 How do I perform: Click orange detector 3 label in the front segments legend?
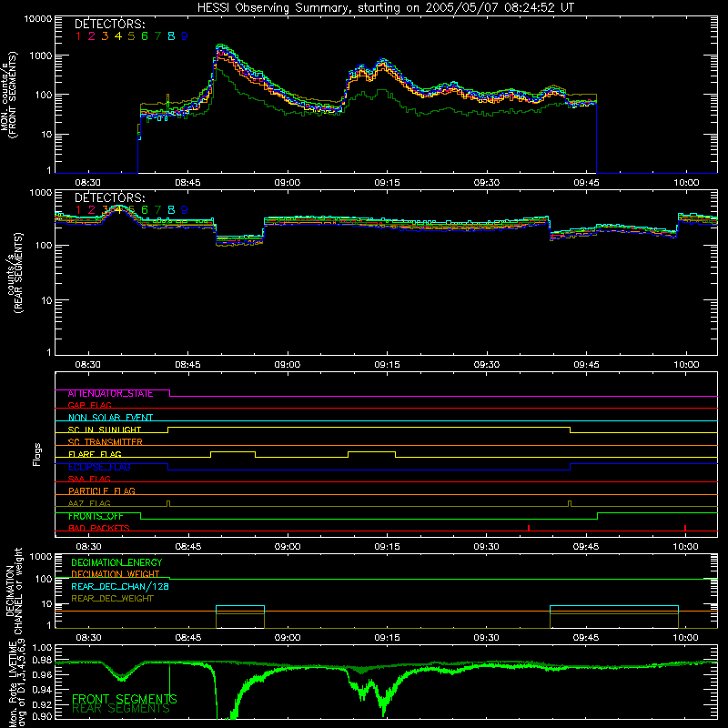(x=105, y=35)
